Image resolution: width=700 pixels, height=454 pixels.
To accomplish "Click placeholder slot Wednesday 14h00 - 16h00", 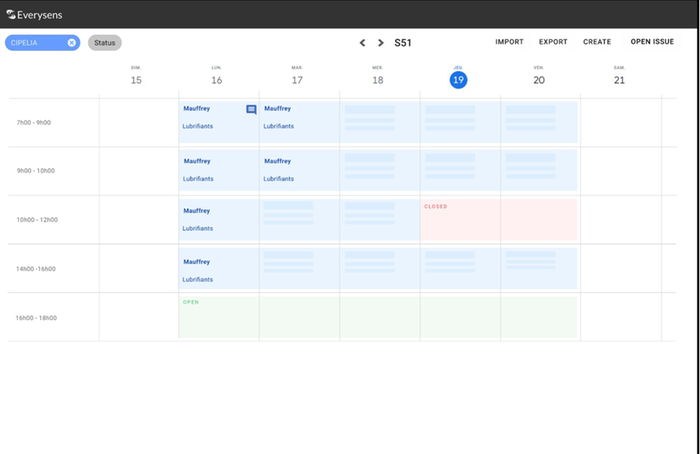I will click(380, 268).
